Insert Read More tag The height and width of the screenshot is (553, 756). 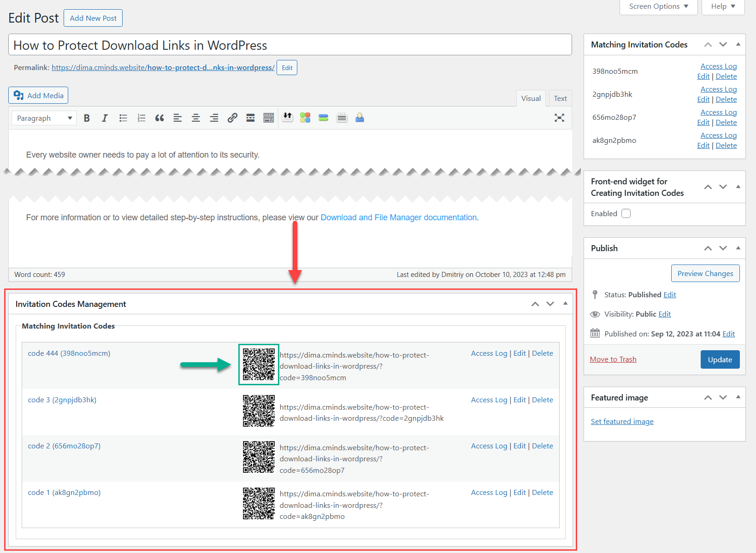[250, 118]
